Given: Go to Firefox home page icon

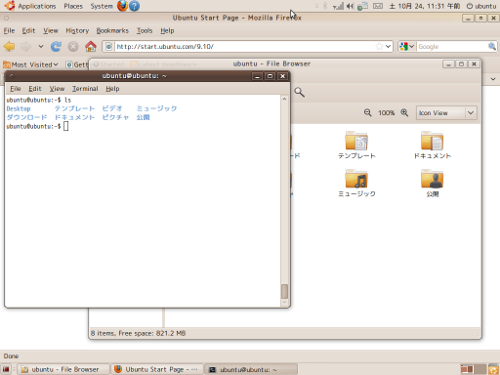Looking at the screenshot, I should [90, 46].
